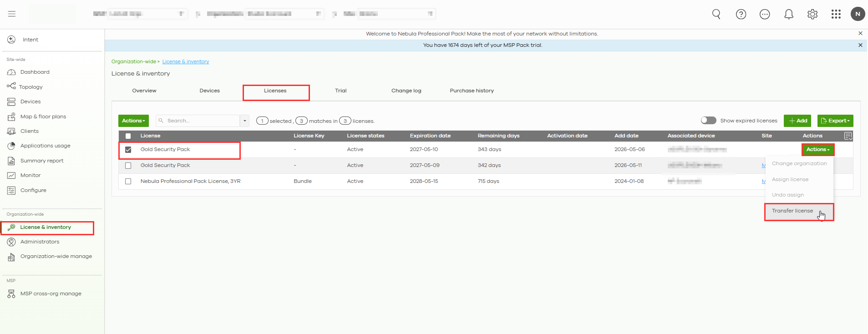Switch to the Purchase history tab

point(472,91)
